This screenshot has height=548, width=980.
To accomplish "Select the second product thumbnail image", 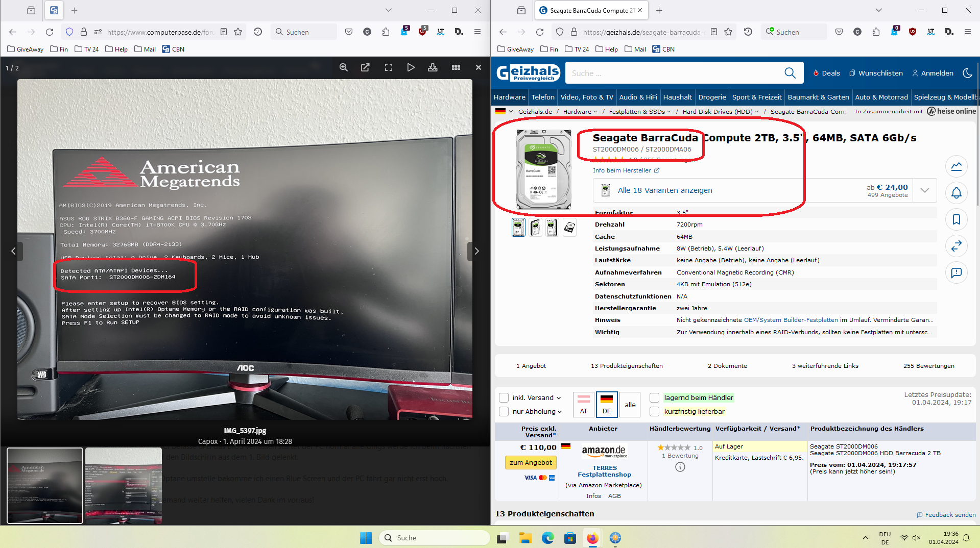I will pos(535,228).
